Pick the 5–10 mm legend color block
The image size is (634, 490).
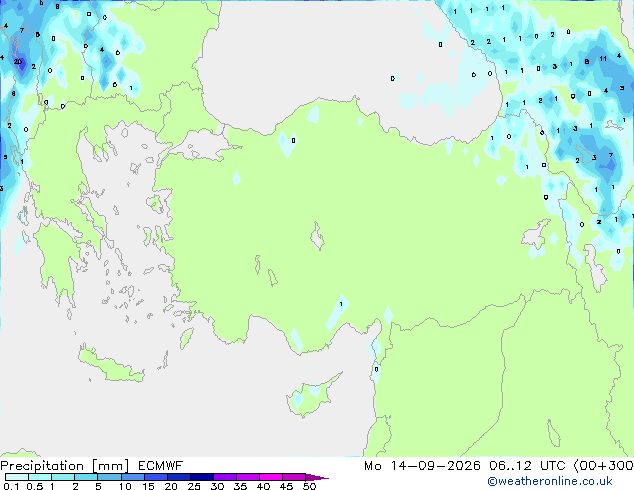pyautogui.click(x=109, y=477)
